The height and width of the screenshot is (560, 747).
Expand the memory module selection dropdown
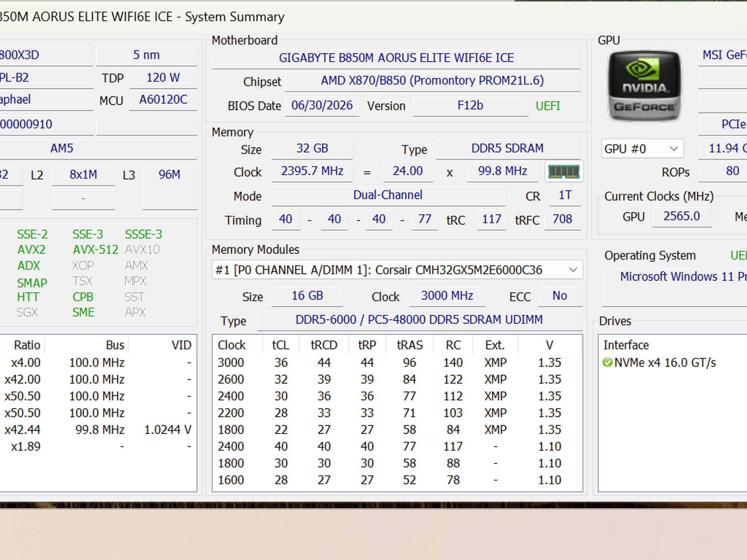[x=397, y=270]
